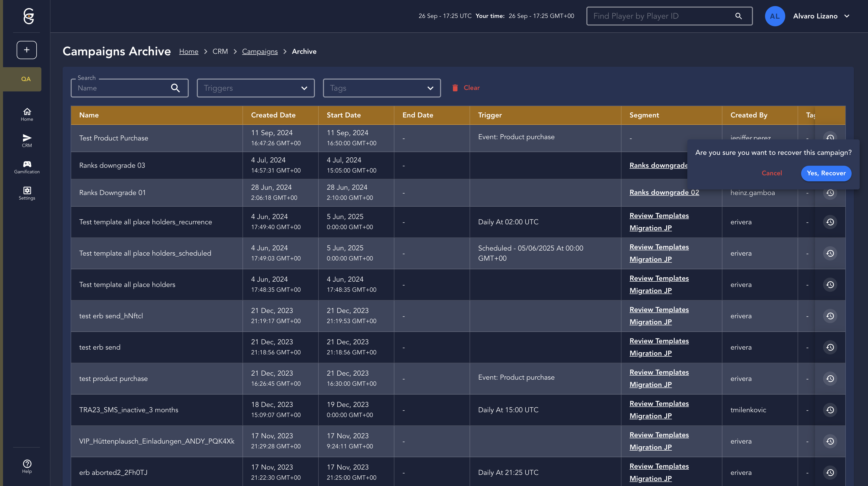Image resolution: width=868 pixels, height=486 pixels.
Task: Open Alvaro Lizano user menu chevron
Action: (x=847, y=16)
